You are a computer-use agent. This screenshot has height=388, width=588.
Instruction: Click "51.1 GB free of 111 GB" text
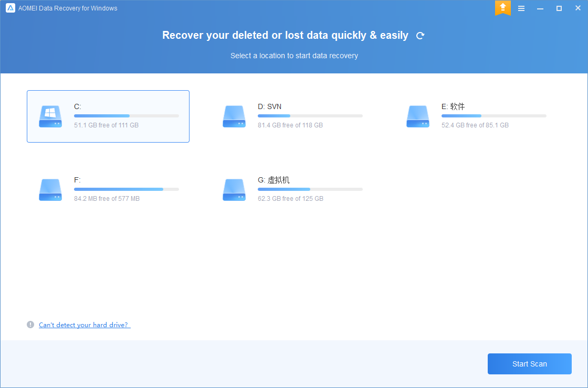[106, 125]
